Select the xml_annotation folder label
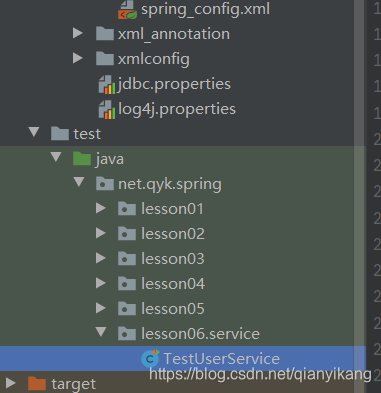Image resolution: width=381 pixels, height=393 pixels. point(174,34)
